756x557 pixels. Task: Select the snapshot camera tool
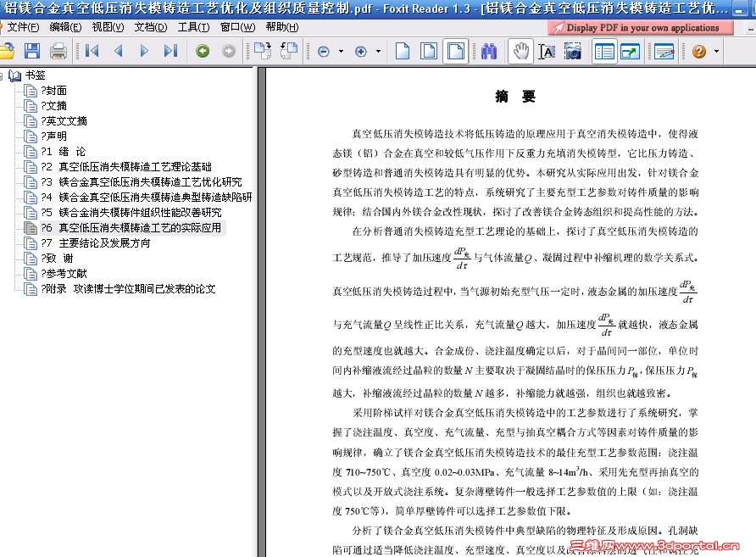pyautogui.click(x=572, y=51)
